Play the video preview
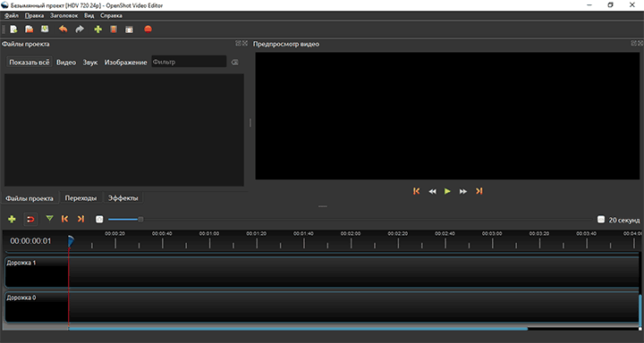The height and width of the screenshot is (343, 644). point(448,191)
